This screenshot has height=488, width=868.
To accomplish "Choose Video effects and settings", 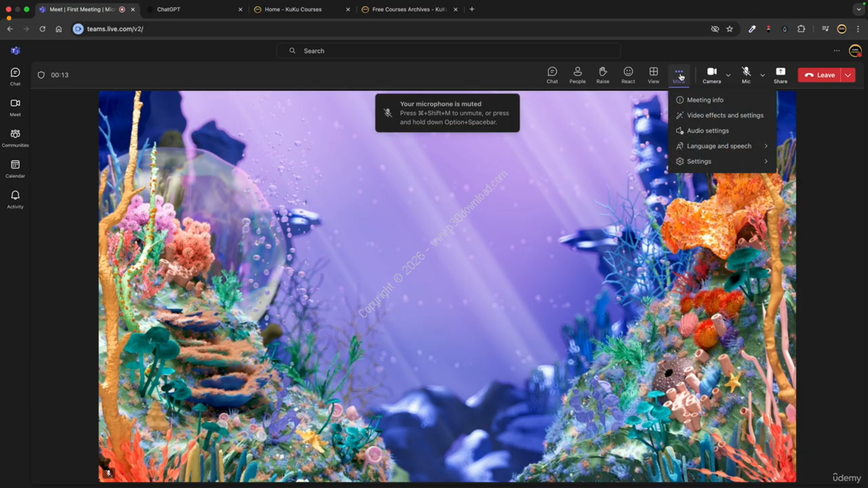I will 724,115.
